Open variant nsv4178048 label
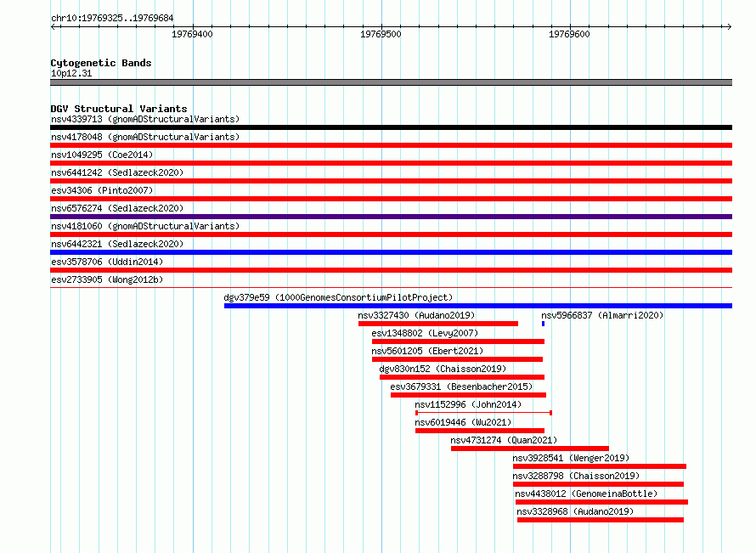The image size is (756, 553). 145,137
